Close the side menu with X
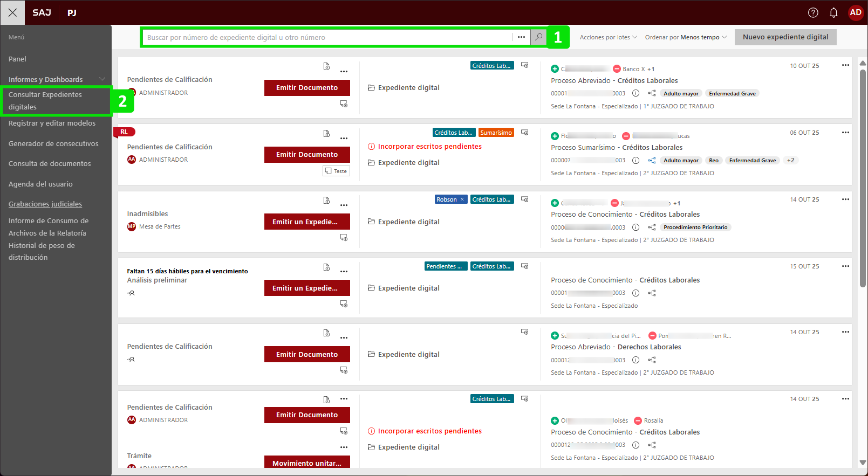 click(x=12, y=12)
